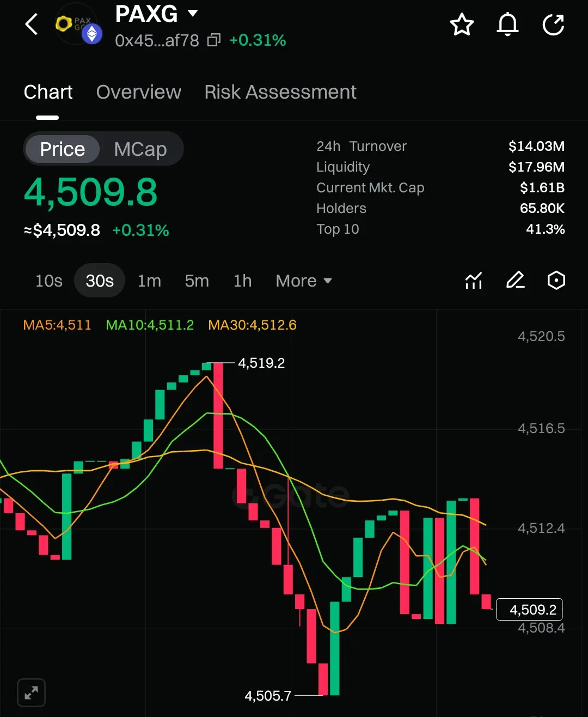Add PAXG to favorites with star

(462, 25)
